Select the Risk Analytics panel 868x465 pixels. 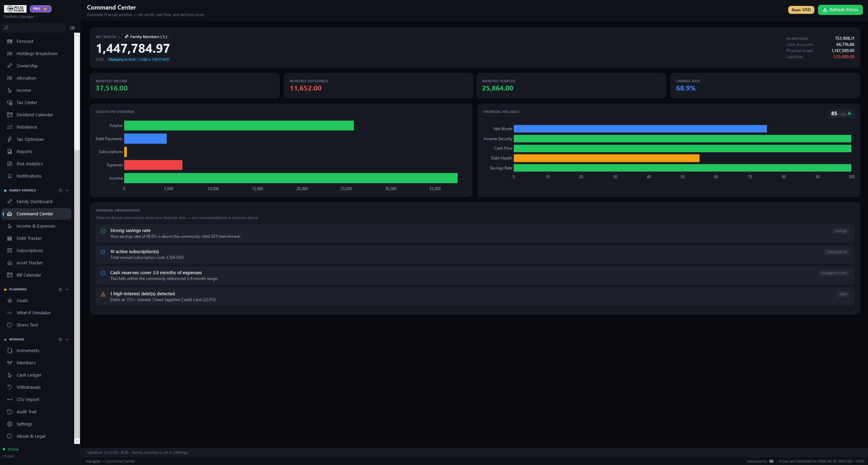tap(30, 164)
